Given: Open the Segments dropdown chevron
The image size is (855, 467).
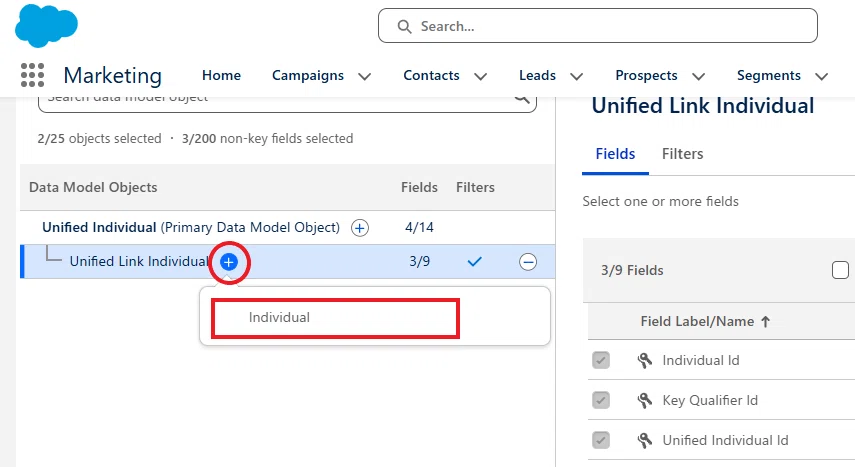Looking at the screenshot, I should (x=822, y=76).
